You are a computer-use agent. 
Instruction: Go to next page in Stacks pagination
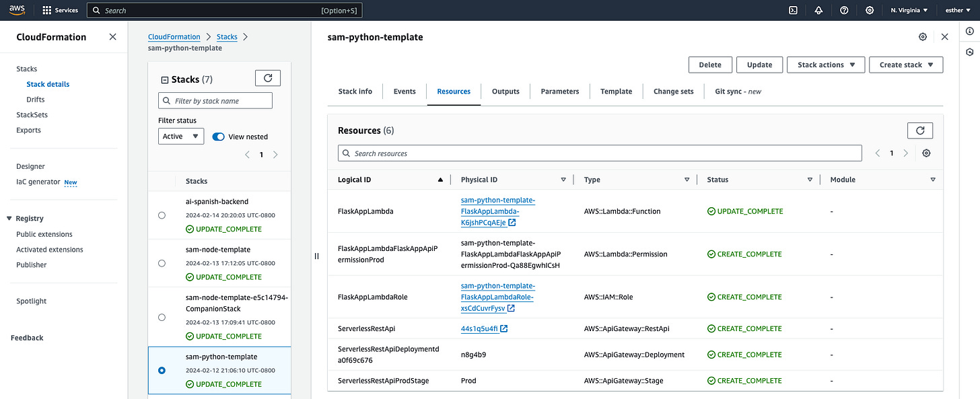pyautogui.click(x=275, y=155)
